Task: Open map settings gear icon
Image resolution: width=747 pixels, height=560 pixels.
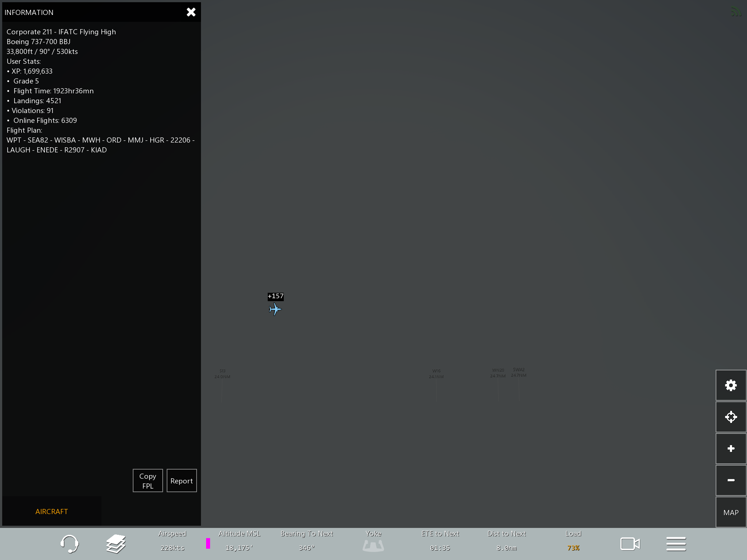Action: 731,385
